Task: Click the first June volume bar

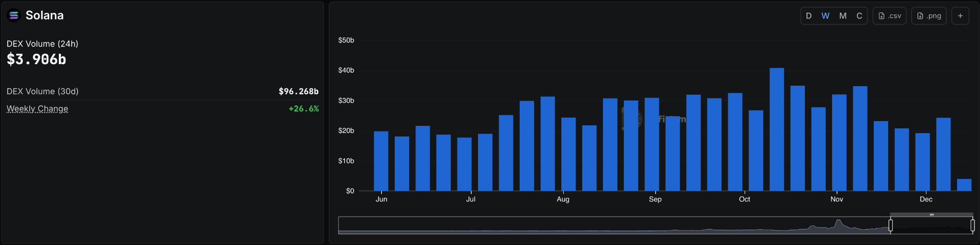Action: pos(381,161)
